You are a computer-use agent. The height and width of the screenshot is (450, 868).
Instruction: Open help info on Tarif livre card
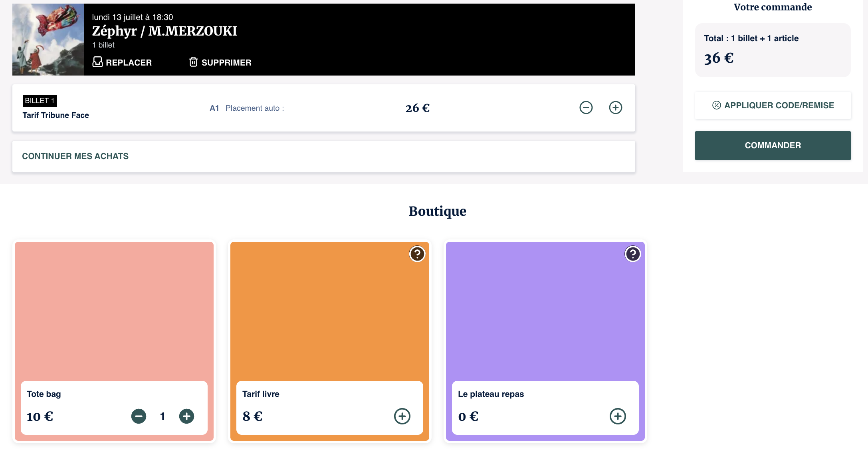point(417,254)
